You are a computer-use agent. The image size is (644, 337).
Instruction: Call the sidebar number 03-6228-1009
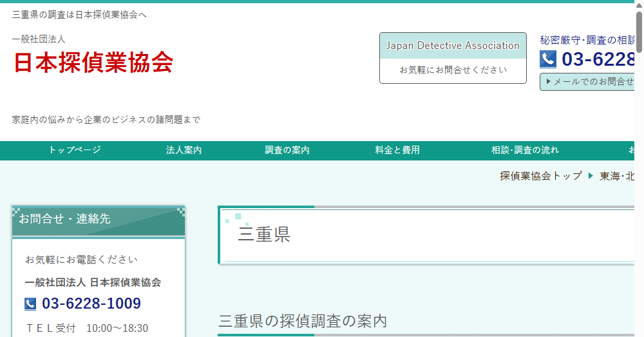coord(91,303)
